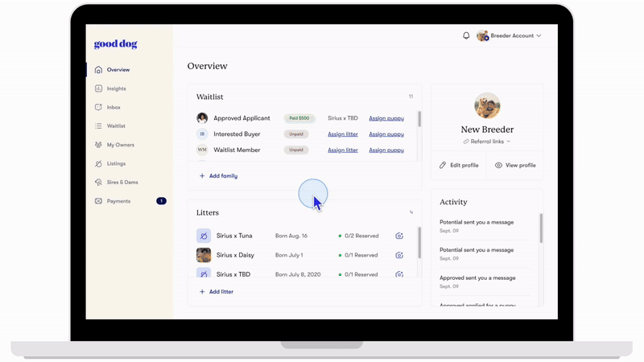Open Listings from the sidebar
The height and width of the screenshot is (362, 644).
click(116, 163)
